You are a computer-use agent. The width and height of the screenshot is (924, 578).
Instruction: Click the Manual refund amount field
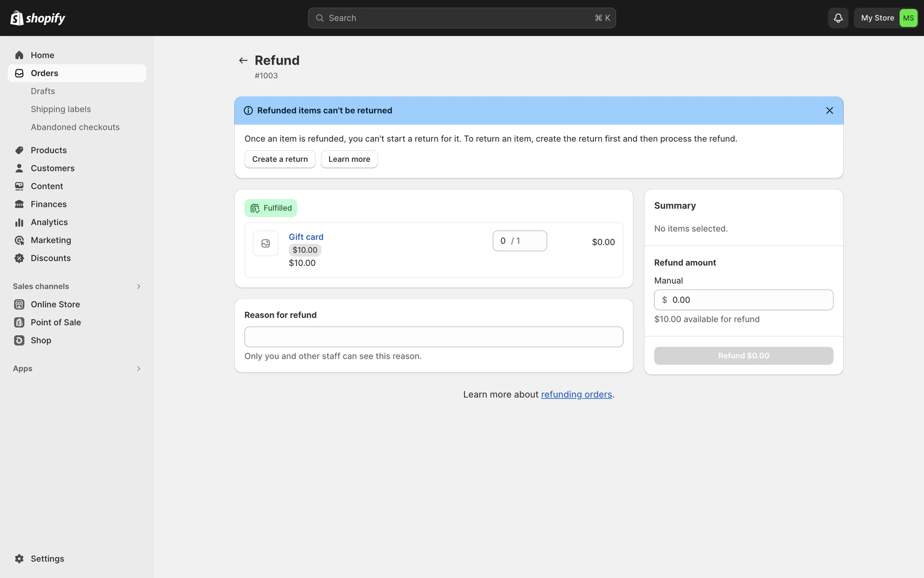click(x=743, y=300)
